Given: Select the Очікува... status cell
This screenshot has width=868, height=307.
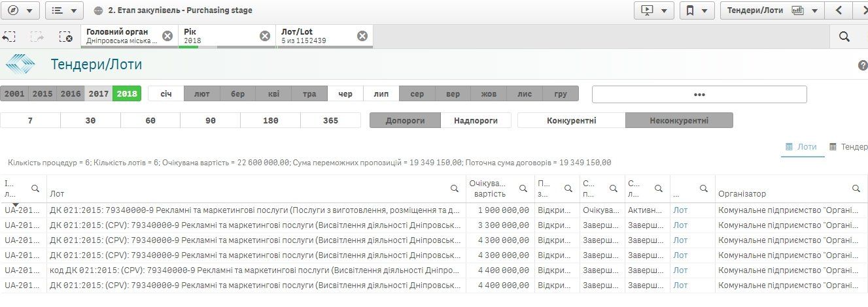Looking at the screenshot, I should pyautogui.click(x=602, y=210).
